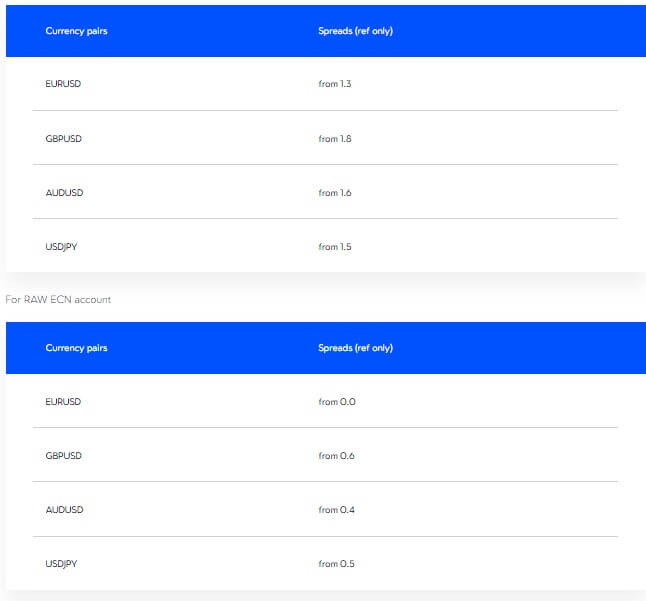Image resolution: width=646 pixels, height=601 pixels.
Task: Click 'Currency pairs' header in the first table
Action: coord(76,31)
